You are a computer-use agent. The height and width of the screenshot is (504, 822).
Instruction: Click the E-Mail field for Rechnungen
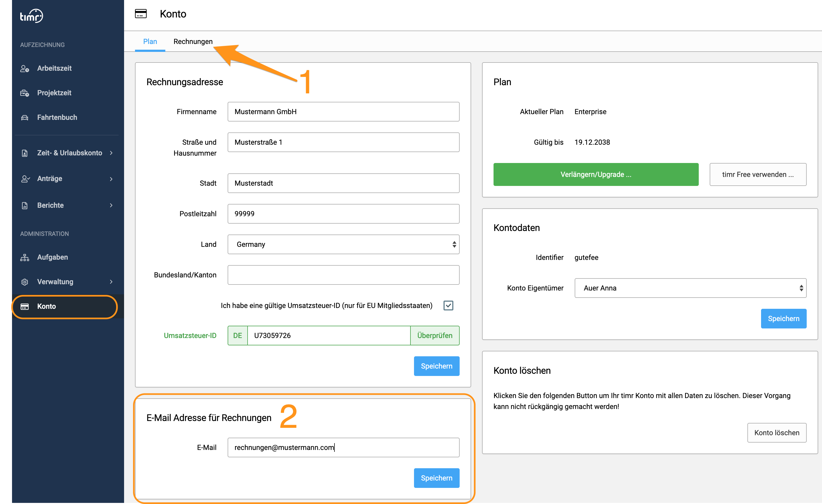pyautogui.click(x=344, y=447)
